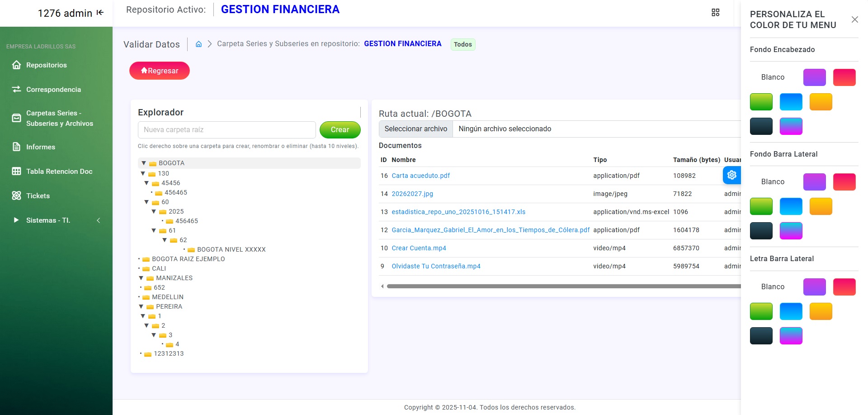Collapse sidebar with arrow next to admin
Viewport: 868px width, 415px height.
click(x=100, y=13)
